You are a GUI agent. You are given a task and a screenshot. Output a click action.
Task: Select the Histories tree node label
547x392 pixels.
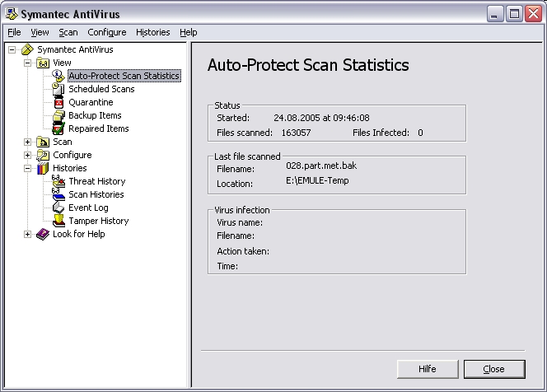coord(70,169)
